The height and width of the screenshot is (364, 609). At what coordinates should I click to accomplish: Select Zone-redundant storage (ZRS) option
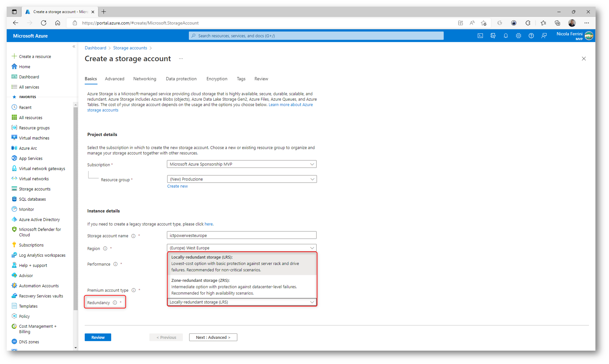click(x=242, y=287)
